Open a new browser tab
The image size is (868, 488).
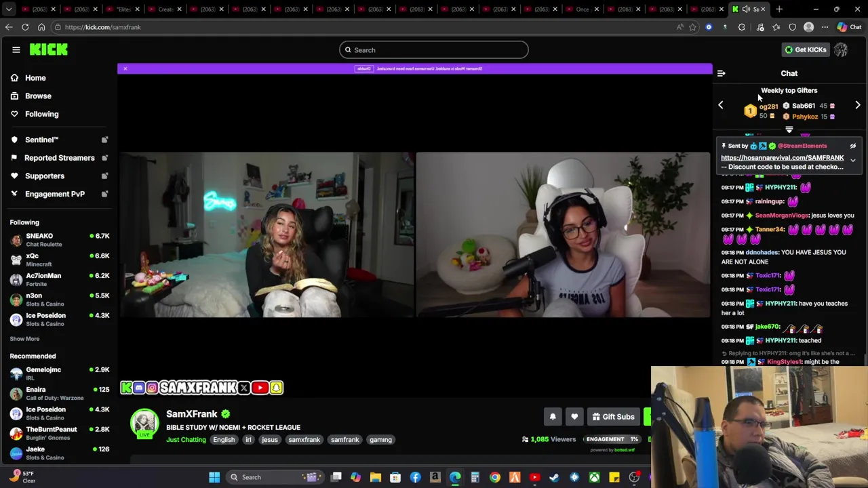click(779, 9)
